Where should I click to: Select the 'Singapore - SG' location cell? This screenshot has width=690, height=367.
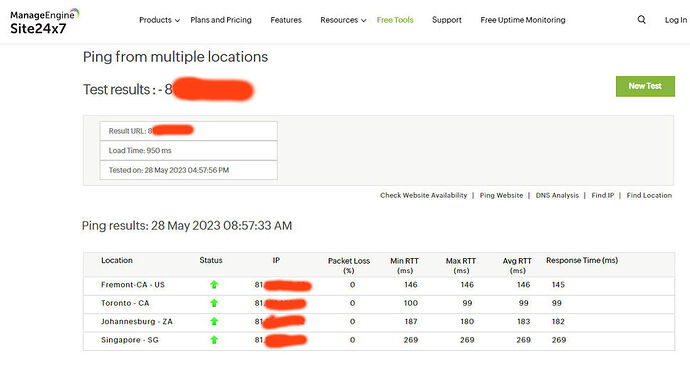pos(130,340)
